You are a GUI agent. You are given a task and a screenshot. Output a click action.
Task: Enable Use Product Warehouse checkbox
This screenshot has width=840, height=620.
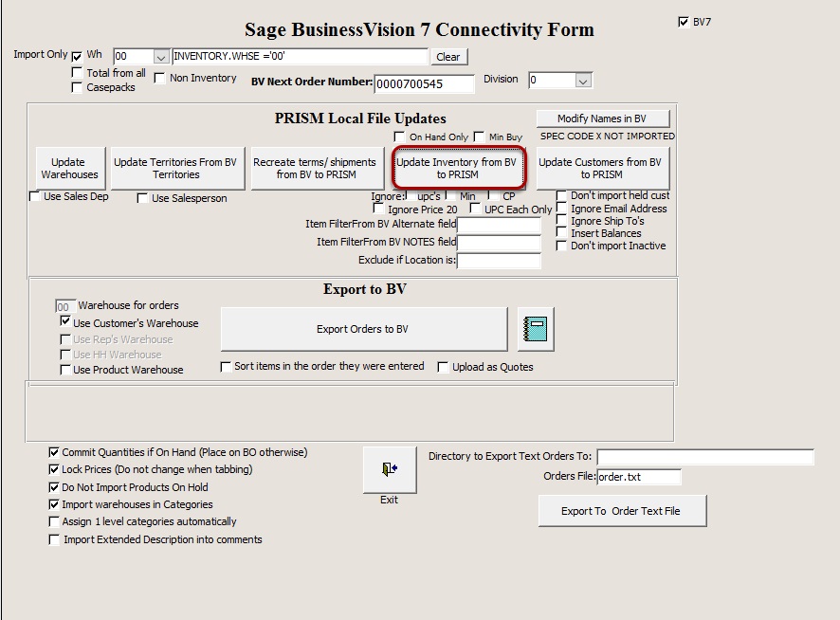[x=65, y=370]
